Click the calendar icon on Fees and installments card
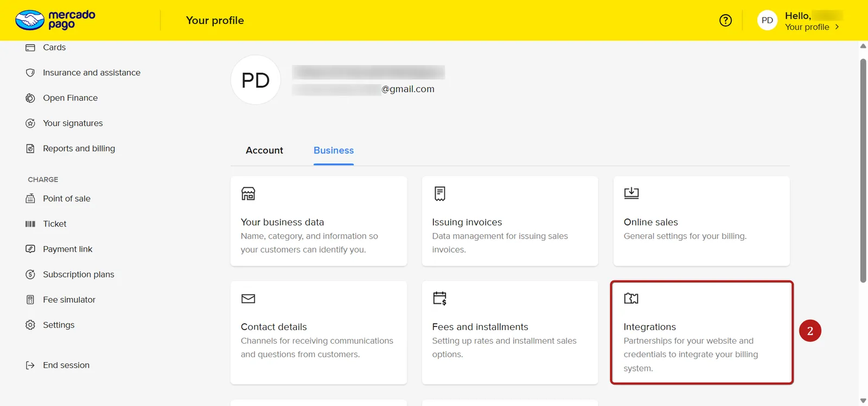 (440, 299)
